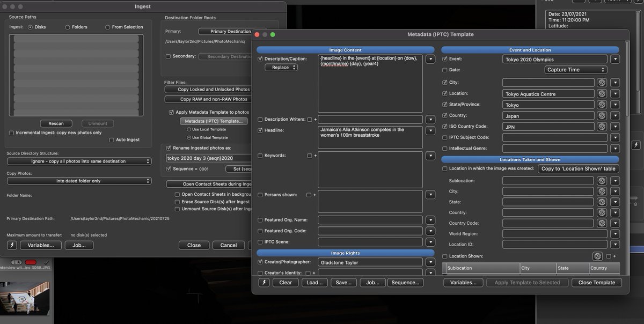Select the Folders radio button for Ingest
The width and height of the screenshot is (644, 324).
(67, 27)
